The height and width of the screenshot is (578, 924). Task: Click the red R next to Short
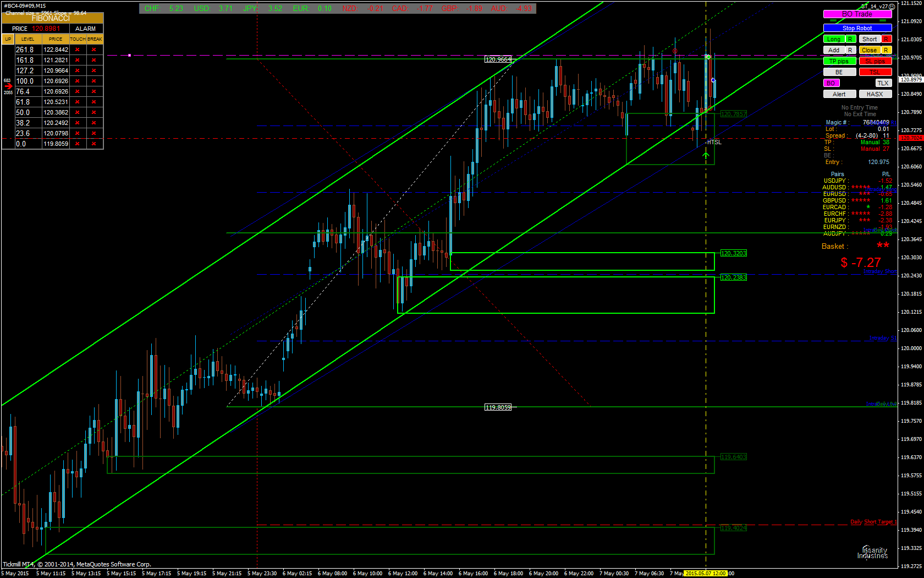pos(886,39)
